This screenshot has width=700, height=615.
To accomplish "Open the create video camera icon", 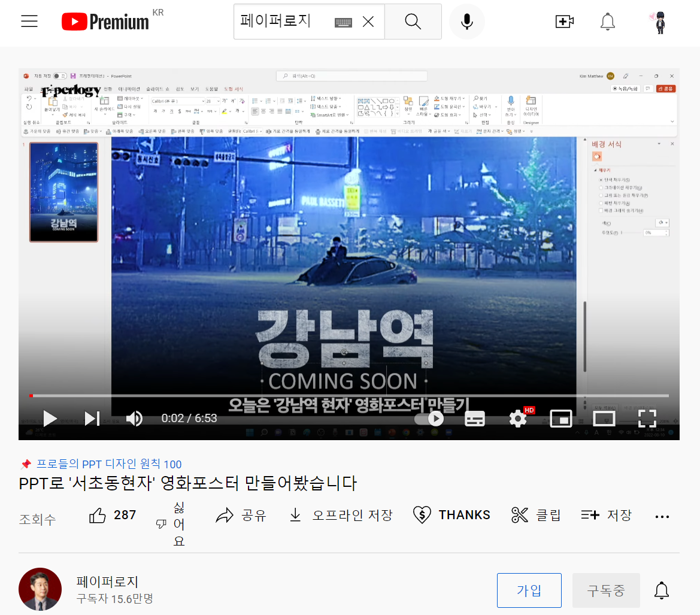I will tap(564, 22).
